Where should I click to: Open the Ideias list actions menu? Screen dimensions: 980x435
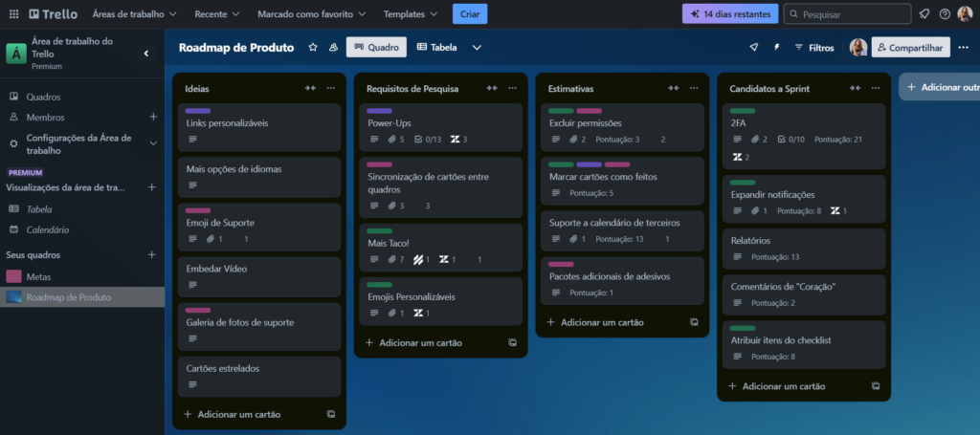(x=330, y=88)
